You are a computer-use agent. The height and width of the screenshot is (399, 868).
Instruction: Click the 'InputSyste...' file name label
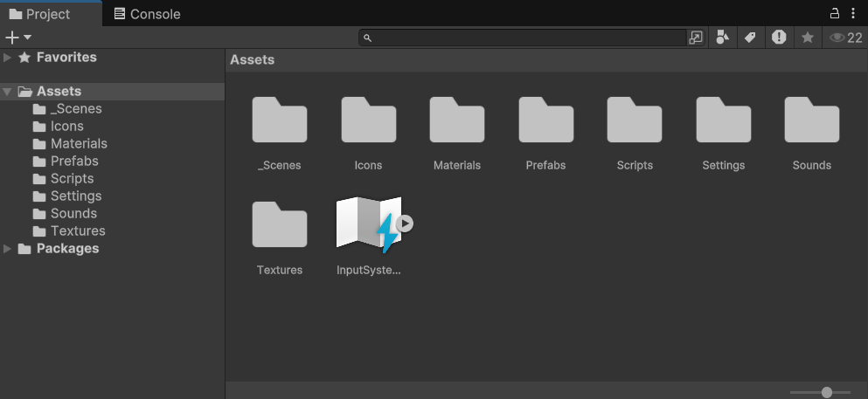pos(369,271)
